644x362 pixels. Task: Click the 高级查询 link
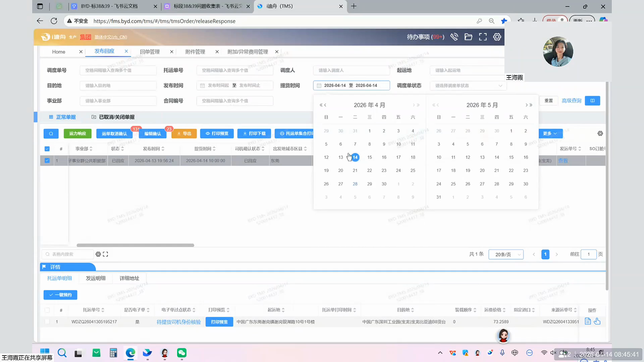coord(571,101)
